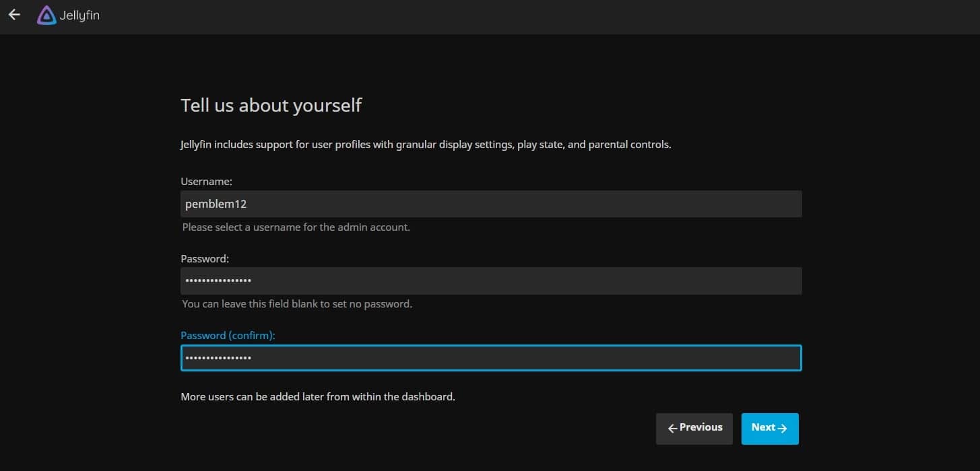Go back using the header arrow icon
980x471 pixels.
click(14, 15)
